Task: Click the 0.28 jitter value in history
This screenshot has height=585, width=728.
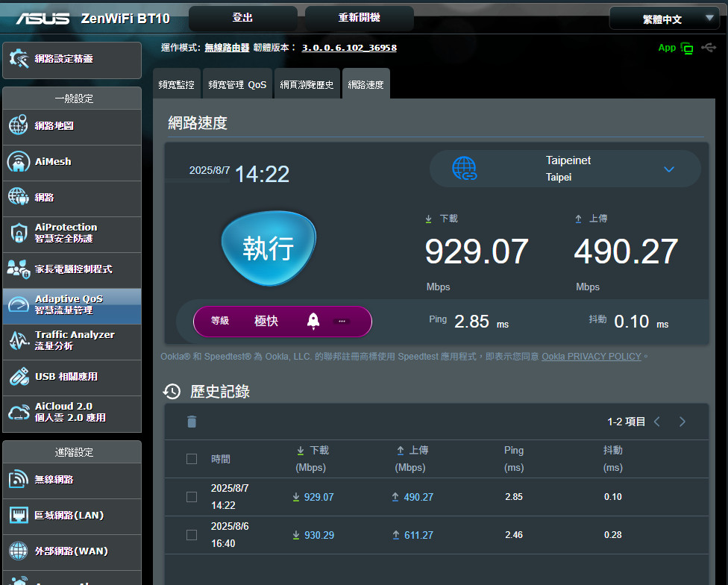Action: (x=613, y=535)
